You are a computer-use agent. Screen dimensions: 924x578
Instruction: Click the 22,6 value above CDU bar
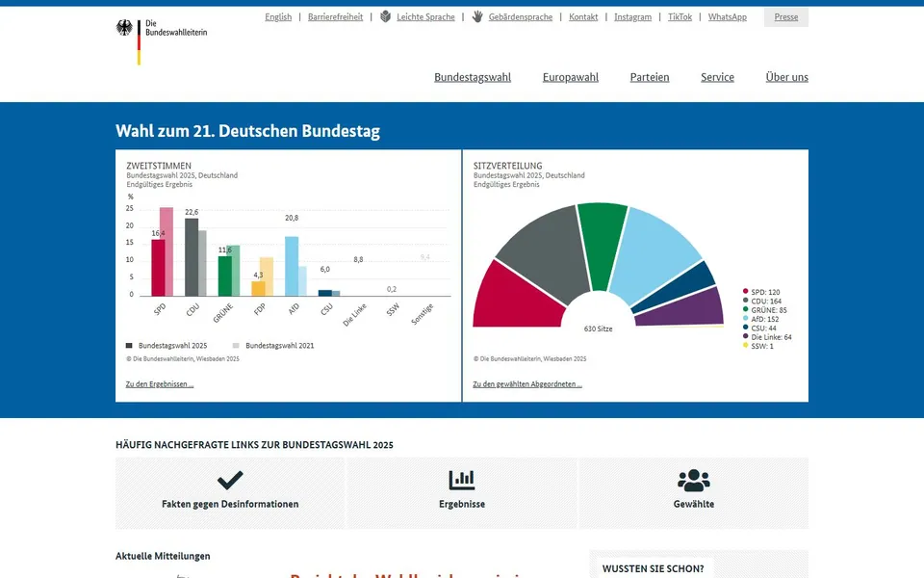192,212
